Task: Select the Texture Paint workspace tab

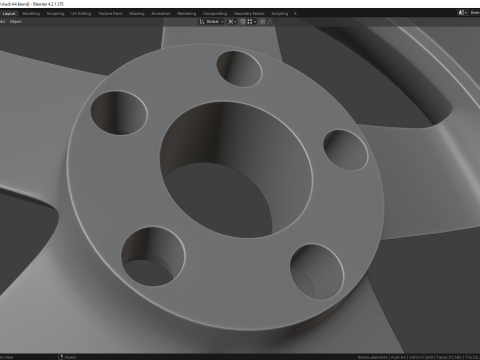Action: (x=110, y=14)
